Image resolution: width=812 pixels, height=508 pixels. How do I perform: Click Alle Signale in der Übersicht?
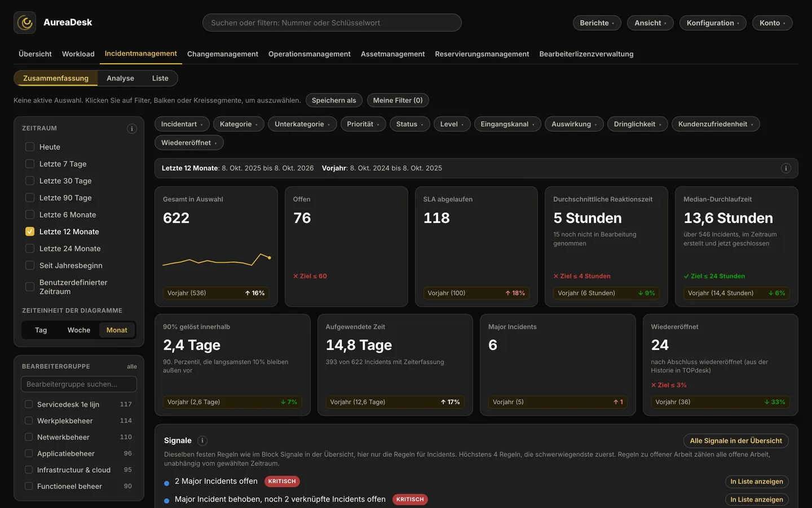tap(736, 441)
